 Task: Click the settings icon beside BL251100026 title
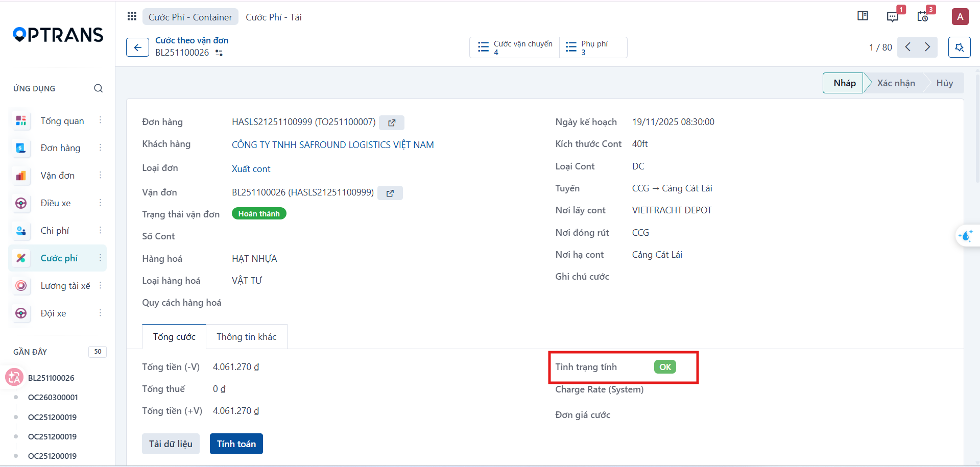coord(219,53)
